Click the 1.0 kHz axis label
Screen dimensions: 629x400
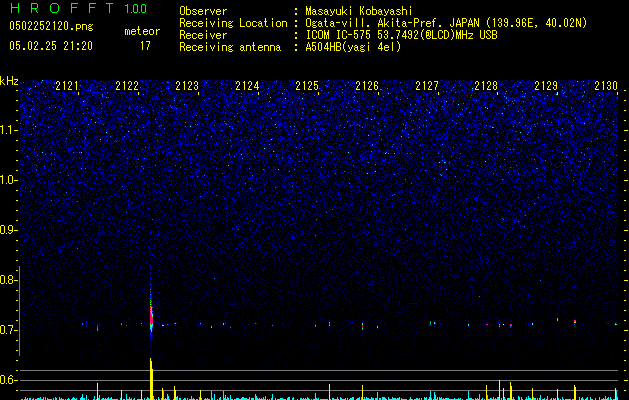tap(9, 180)
